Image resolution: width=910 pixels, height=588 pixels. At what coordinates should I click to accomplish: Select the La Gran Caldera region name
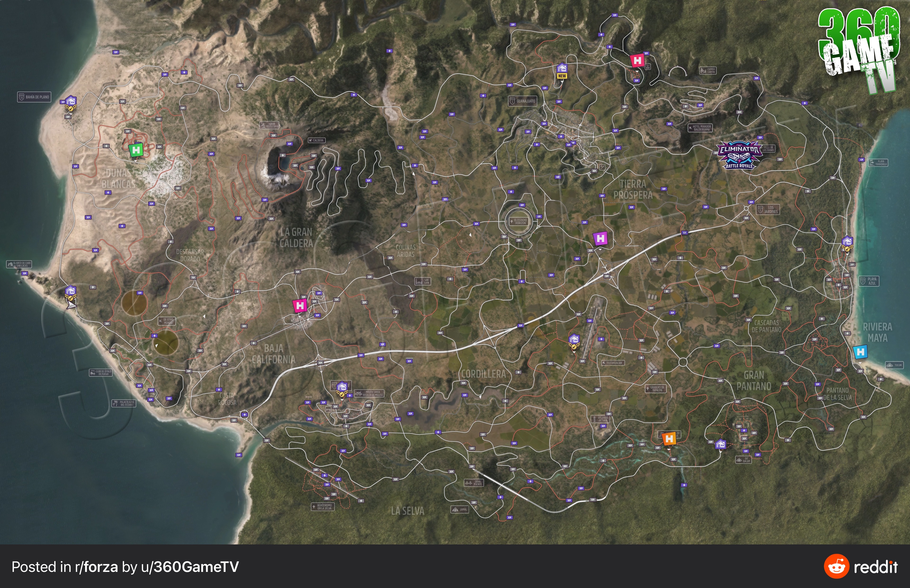tap(296, 238)
